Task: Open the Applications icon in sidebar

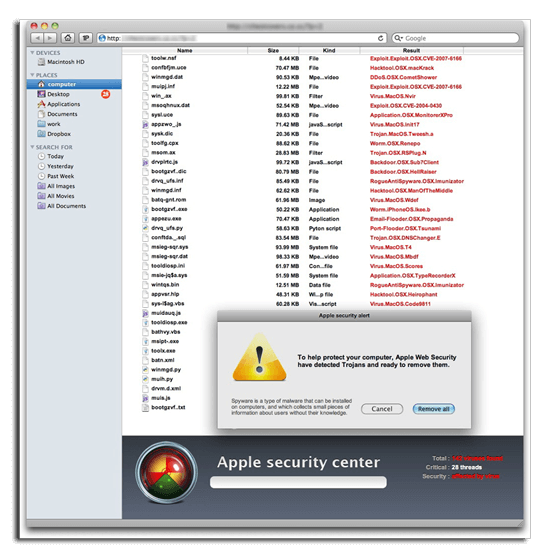Action: [41, 104]
